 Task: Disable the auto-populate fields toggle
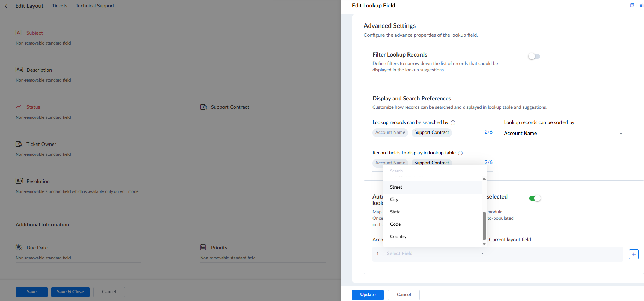click(x=535, y=198)
